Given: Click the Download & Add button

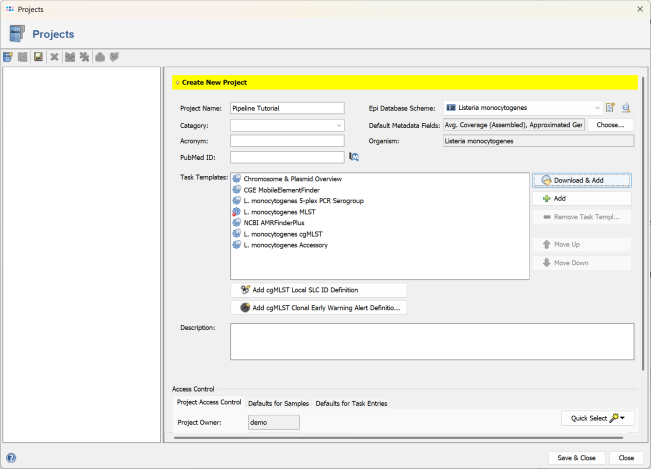Looking at the screenshot, I should [581, 180].
